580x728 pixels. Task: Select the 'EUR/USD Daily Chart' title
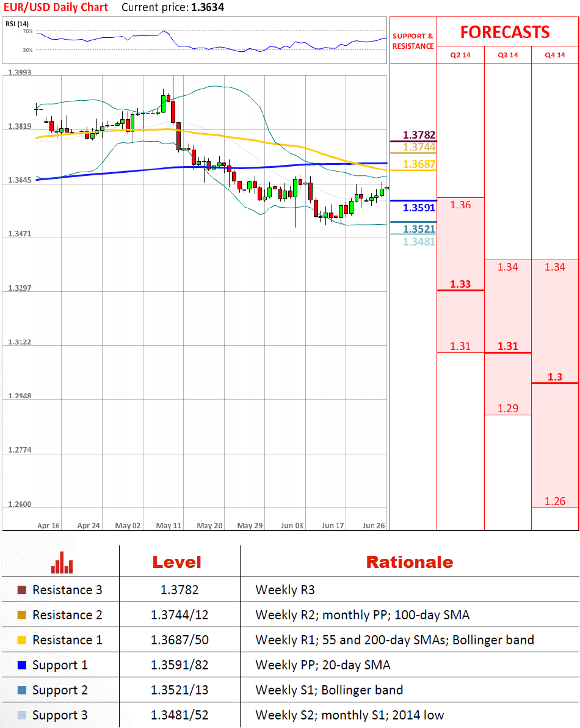pyautogui.click(x=56, y=7)
